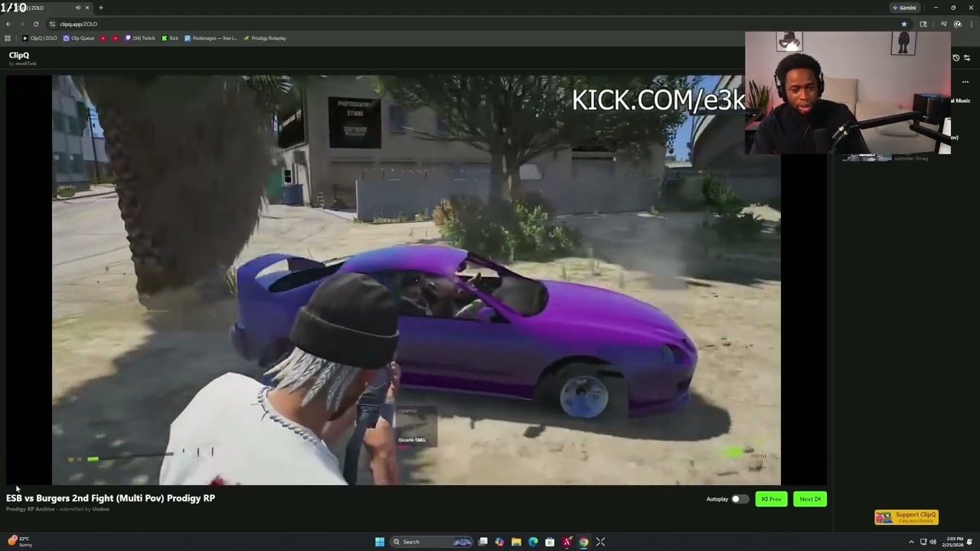Click the Gemini button in title bar
Image resolution: width=980 pixels, height=551 pixels.
[904, 8]
